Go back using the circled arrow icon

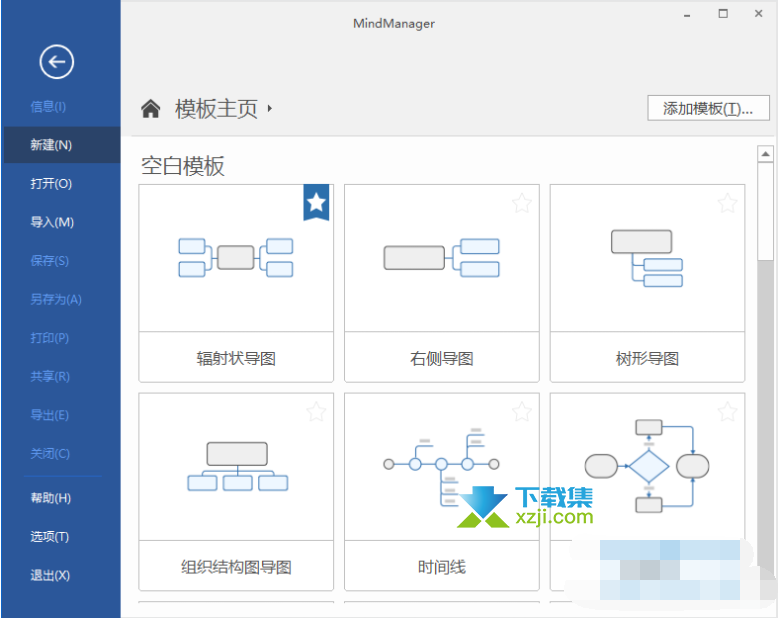point(57,62)
